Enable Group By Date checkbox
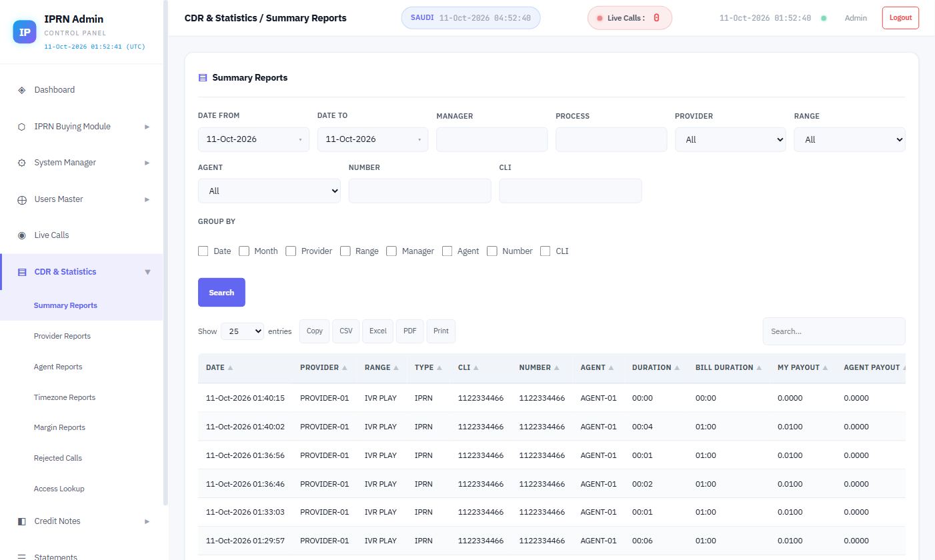The image size is (935, 560). click(203, 251)
